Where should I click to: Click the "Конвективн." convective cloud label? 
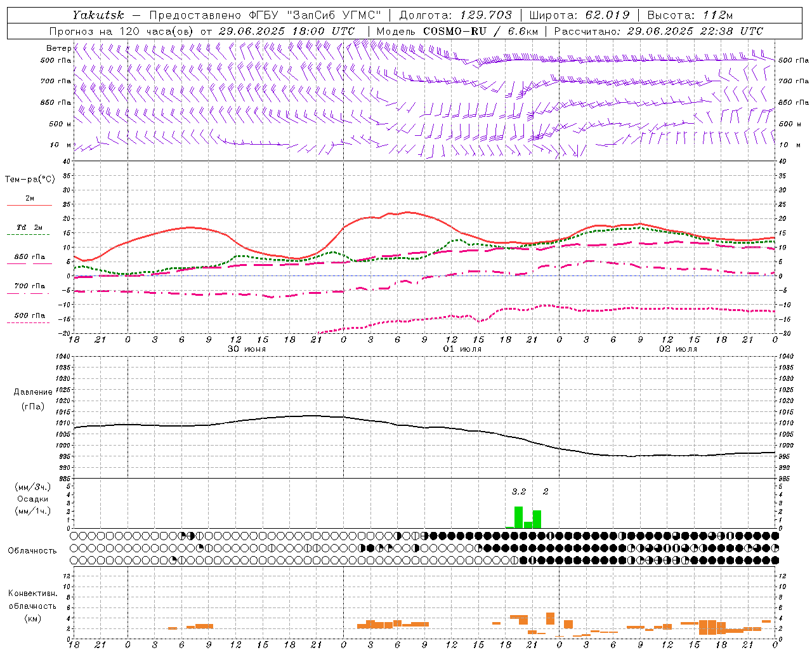32,594
